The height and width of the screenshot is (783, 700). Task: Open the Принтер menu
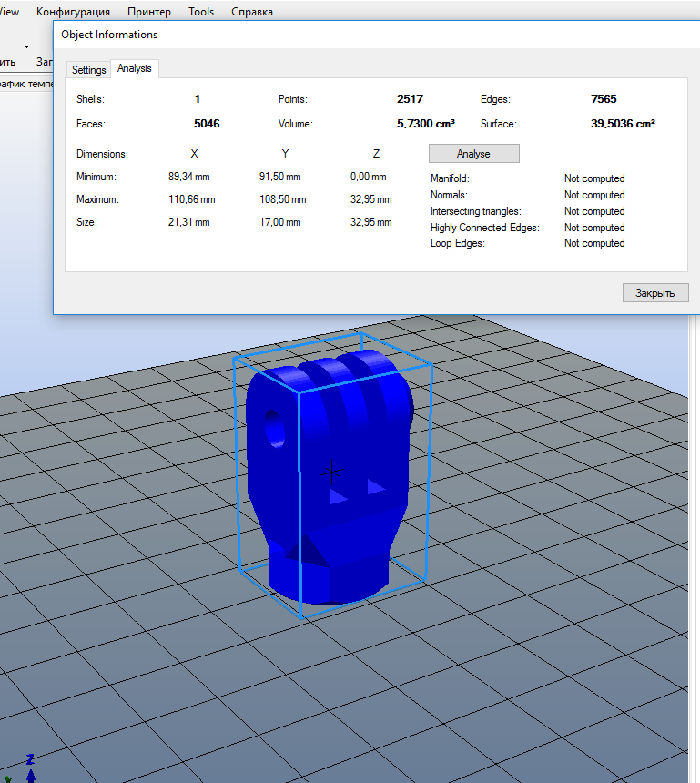(x=149, y=12)
